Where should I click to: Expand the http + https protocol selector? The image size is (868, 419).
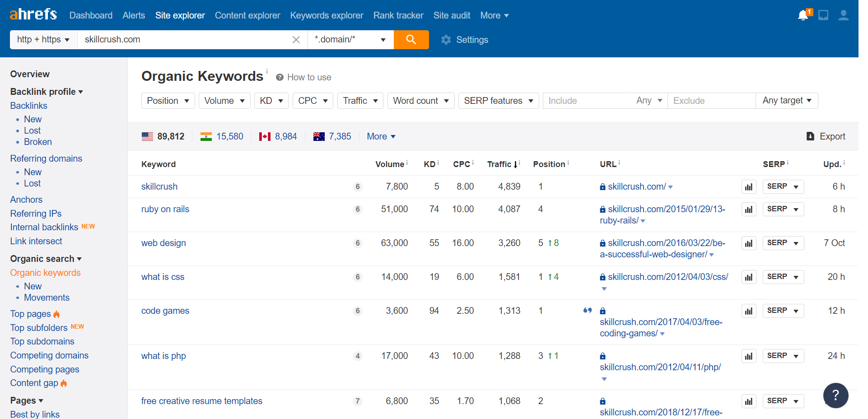[x=43, y=40]
